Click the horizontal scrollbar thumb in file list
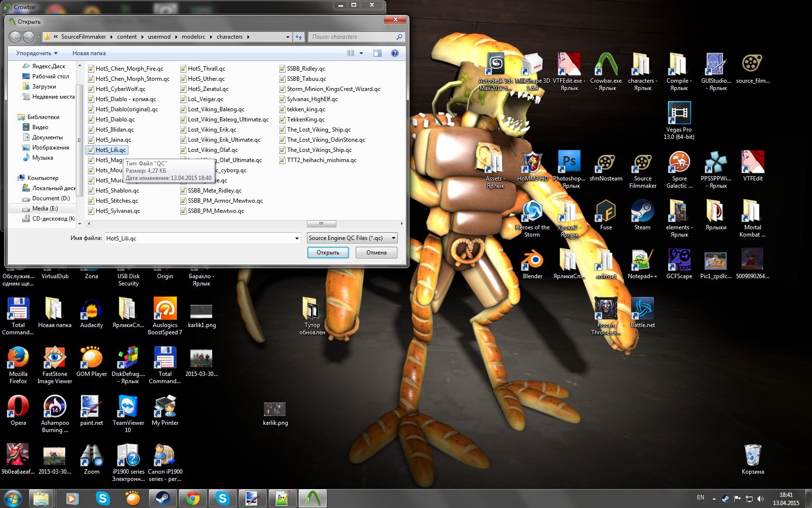Viewport: 812px width, 508px height. 321,224
